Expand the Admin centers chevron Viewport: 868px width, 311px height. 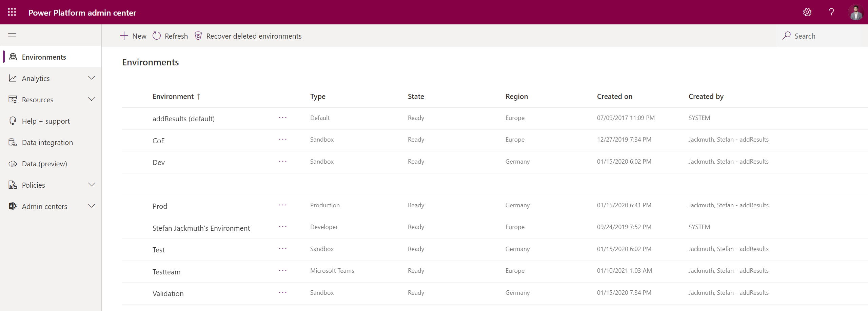[x=92, y=206]
